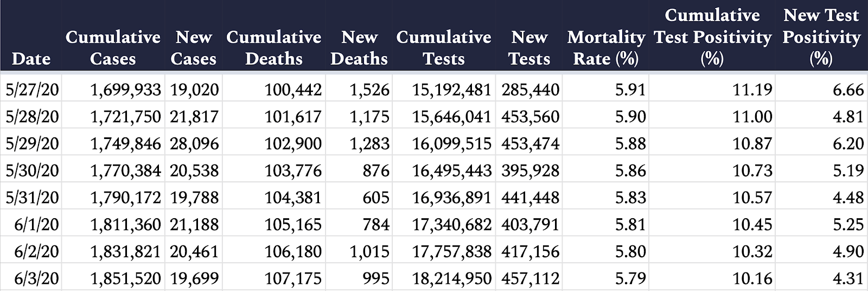Viewport: 868px width, 291px height.
Task: Click new test positivity value 4.48
Action: click(x=848, y=198)
